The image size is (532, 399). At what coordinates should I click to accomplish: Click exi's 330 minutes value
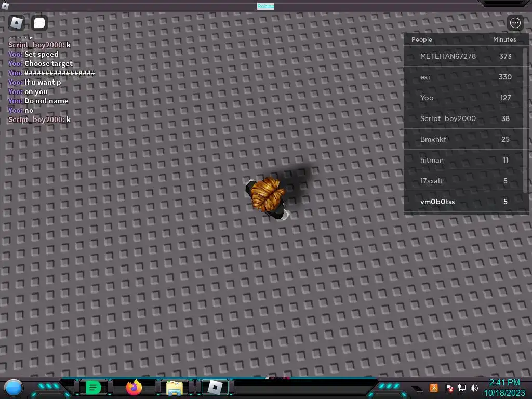pos(505,77)
